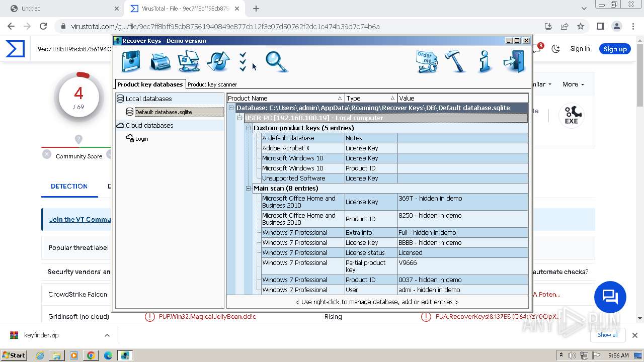Sort by Product Name column header
The width and height of the screenshot is (644, 362).
coord(285,98)
